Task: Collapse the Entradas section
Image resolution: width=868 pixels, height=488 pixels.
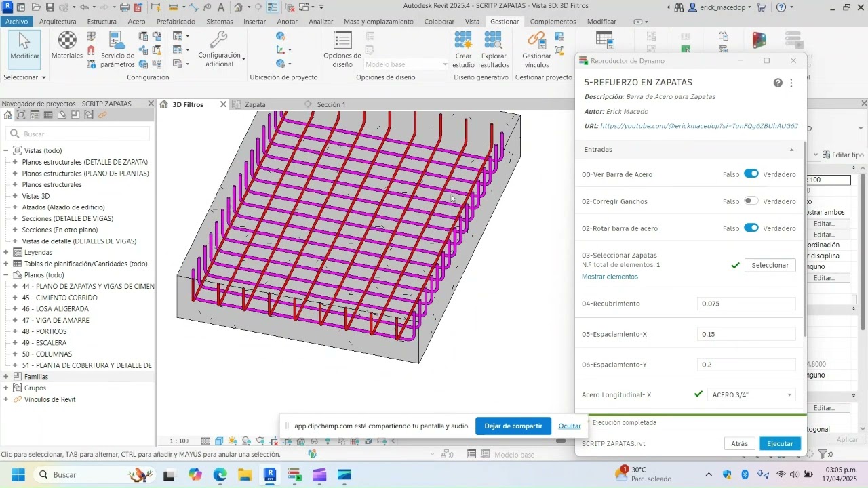Action: (791, 150)
